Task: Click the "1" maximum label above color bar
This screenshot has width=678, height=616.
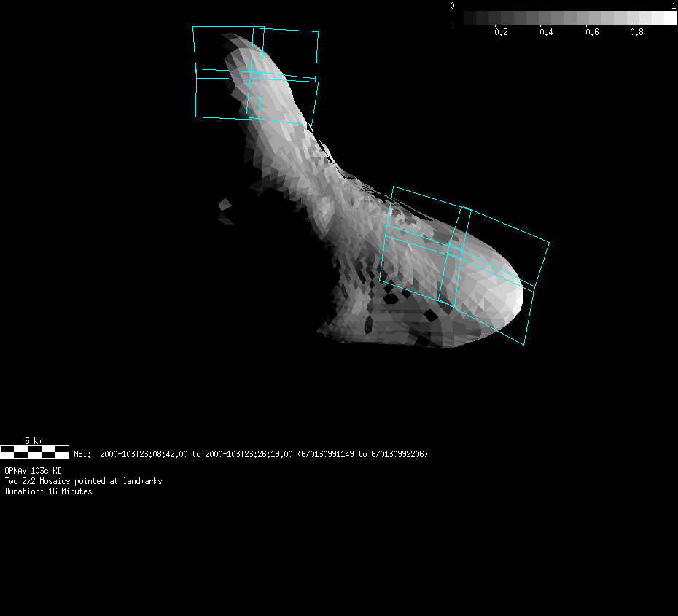Action: tap(674, 5)
